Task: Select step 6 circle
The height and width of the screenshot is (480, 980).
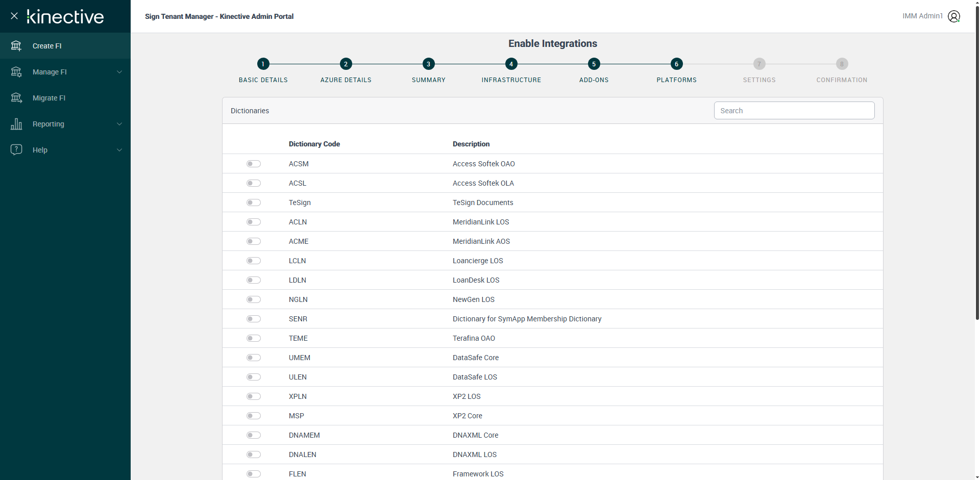Action: (x=676, y=64)
